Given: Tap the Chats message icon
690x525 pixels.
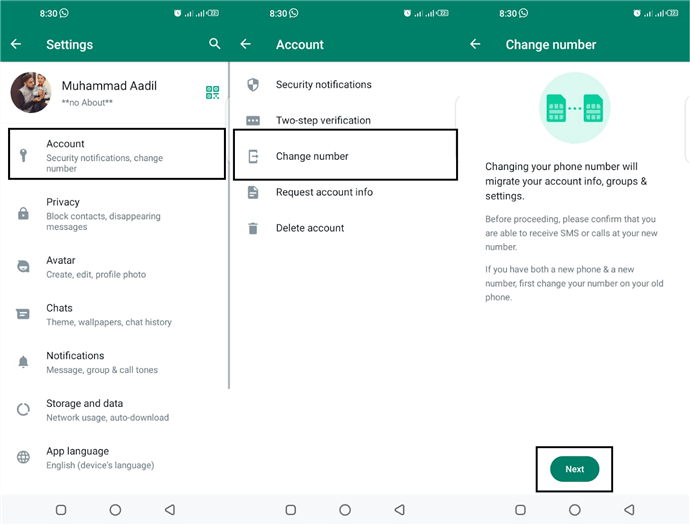Looking at the screenshot, I should (x=23, y=314).
